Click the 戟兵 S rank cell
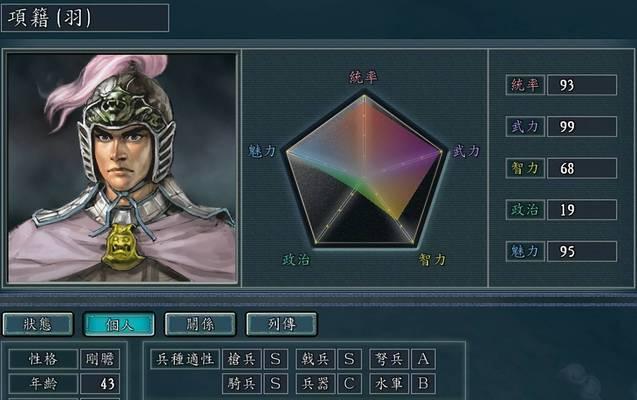Screen dimensions: 637x400 [x=349, y=359]
